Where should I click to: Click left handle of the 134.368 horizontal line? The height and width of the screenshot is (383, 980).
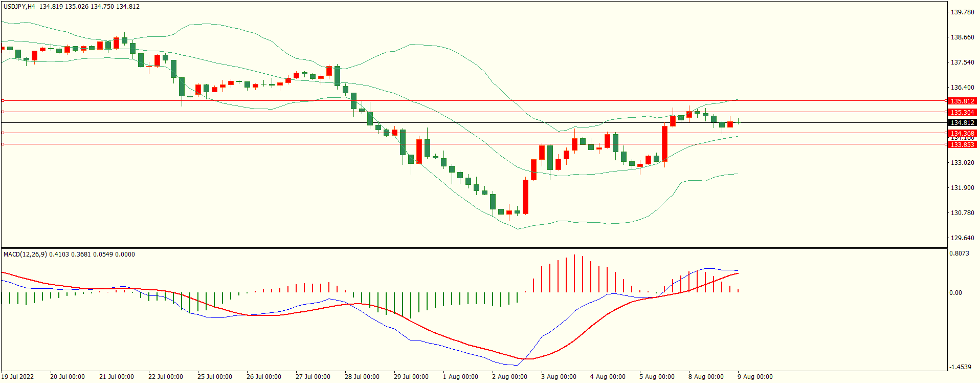point(3,133)
